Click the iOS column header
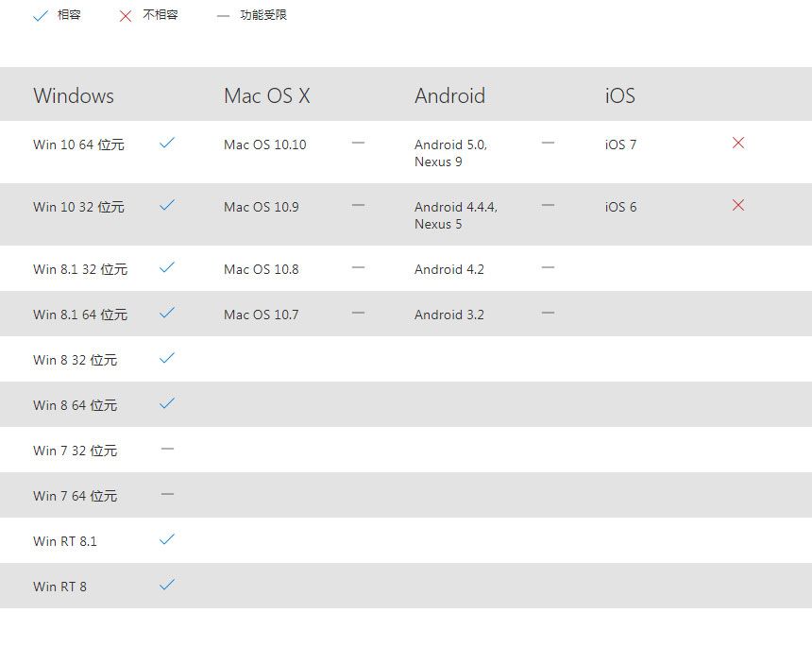Viewport: 812px width, 647px height. tap(620, 95)
